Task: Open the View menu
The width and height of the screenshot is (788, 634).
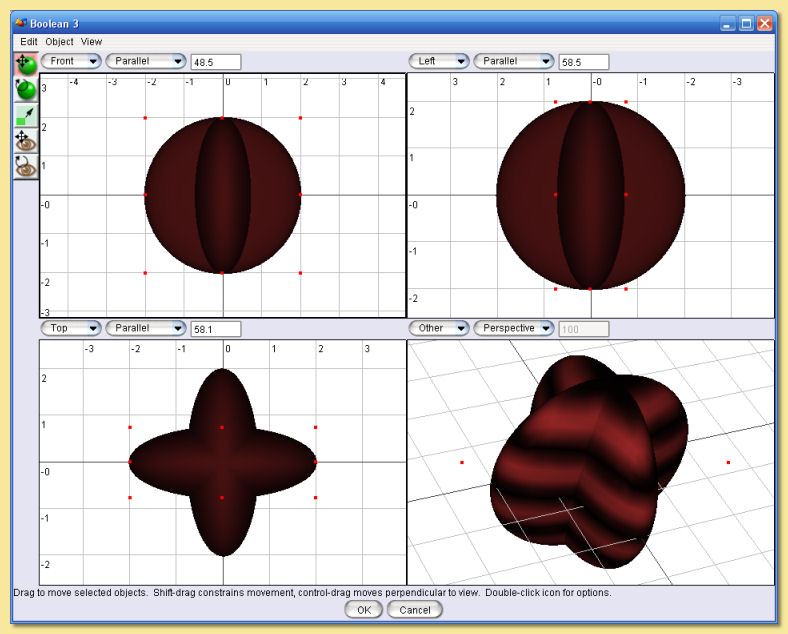Action: click(91, 42)
